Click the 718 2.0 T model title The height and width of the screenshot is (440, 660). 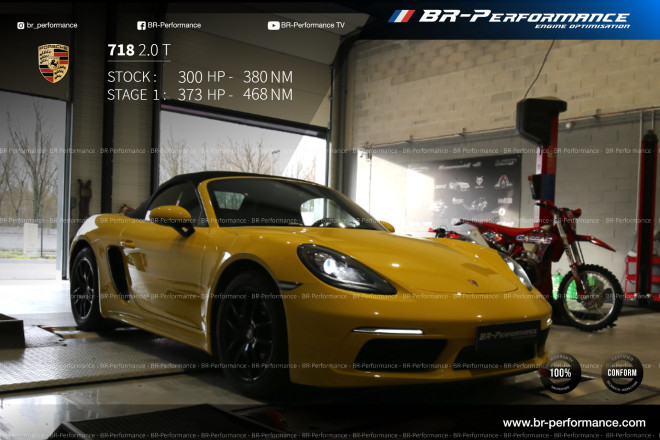coord(141,50)
